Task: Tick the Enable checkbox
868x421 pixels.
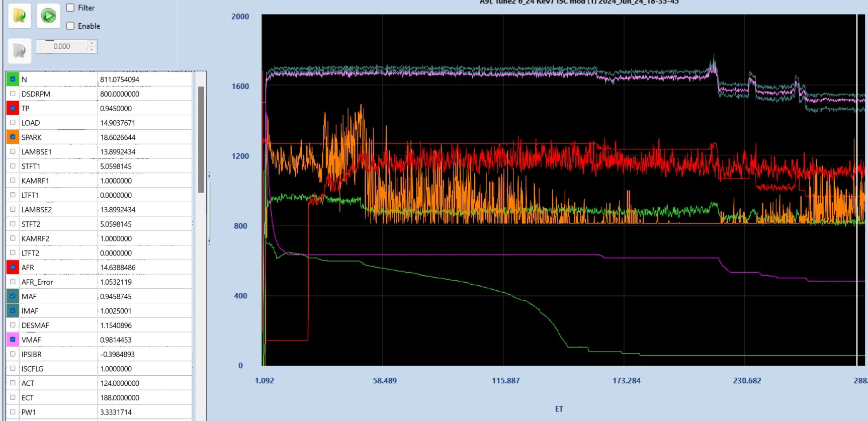Action: 70,26
